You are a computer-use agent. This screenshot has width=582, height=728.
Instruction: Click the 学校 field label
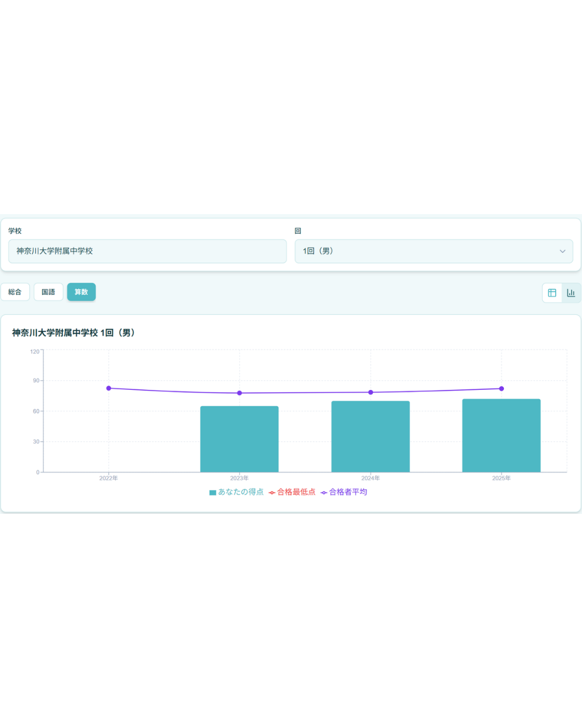click(15, 231)
